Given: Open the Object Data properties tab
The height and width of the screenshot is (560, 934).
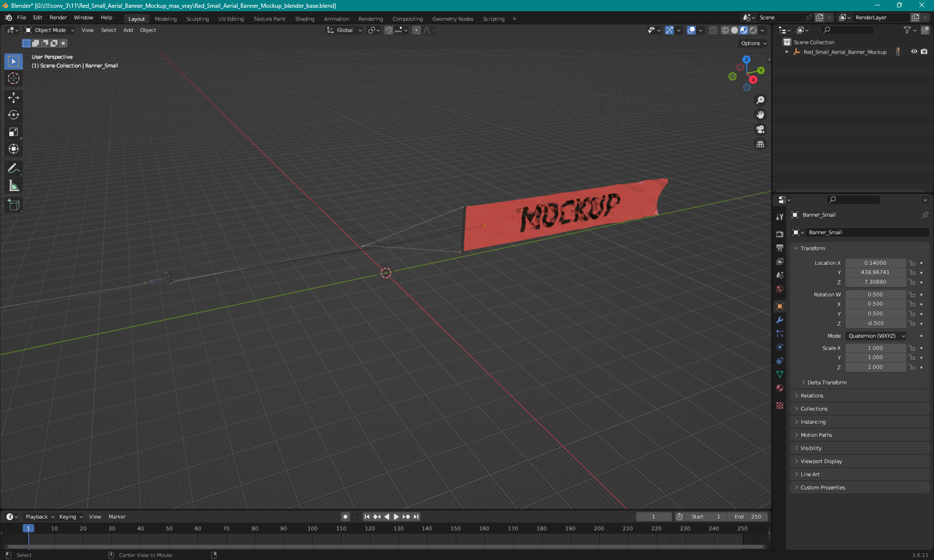Looking at the screenshot, I should tap(780, 374).
